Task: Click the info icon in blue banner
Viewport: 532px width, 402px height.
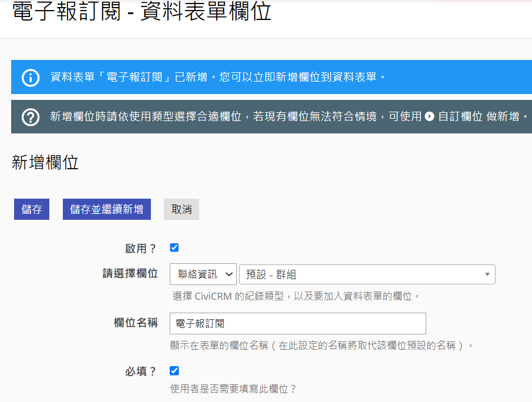Action: point(31,78)
